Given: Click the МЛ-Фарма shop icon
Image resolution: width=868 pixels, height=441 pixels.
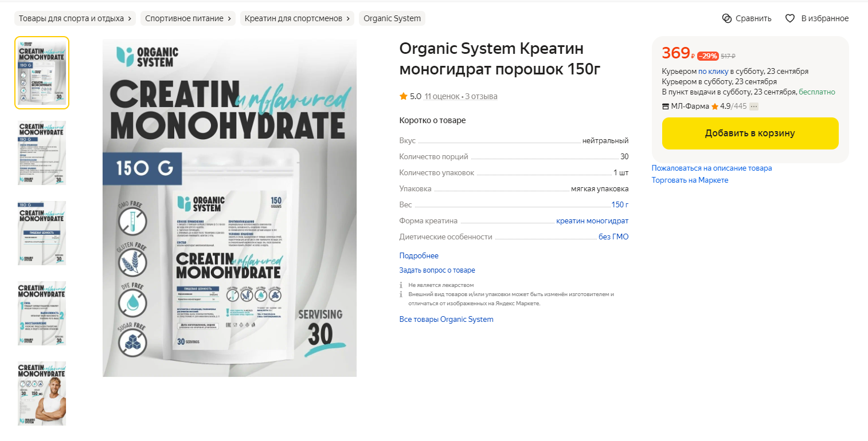Looking at the screenshot, I should click(666, 107).
